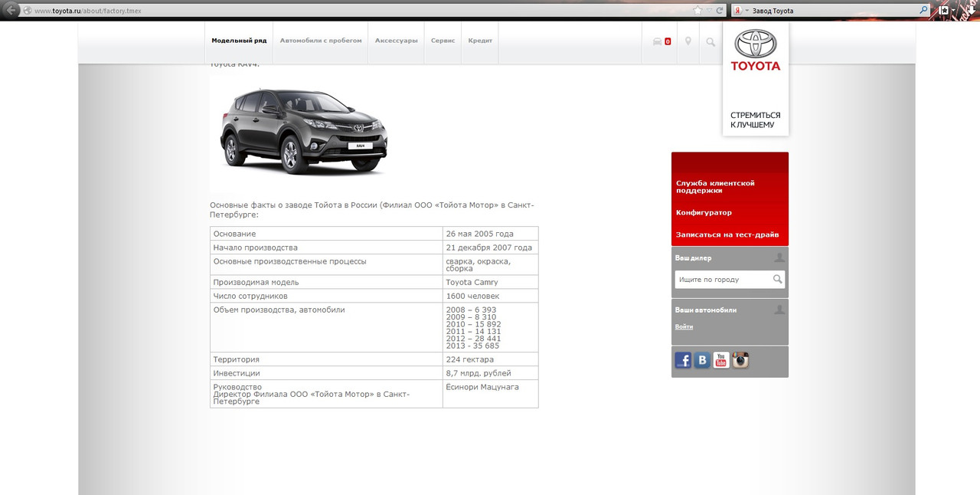The image size is (980, 495).
Task: Click the 'Начало производства' row label
Action: click(x=256, y=247)
